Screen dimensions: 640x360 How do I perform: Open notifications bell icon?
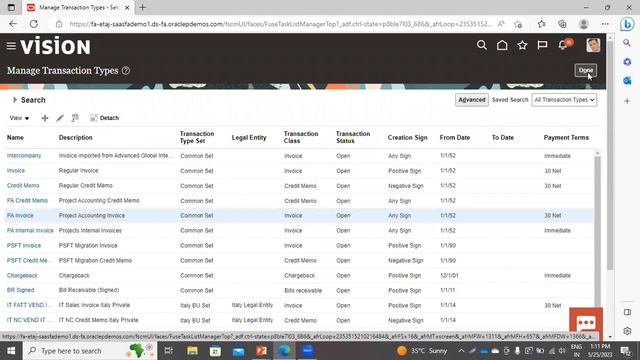pos(563,45)
